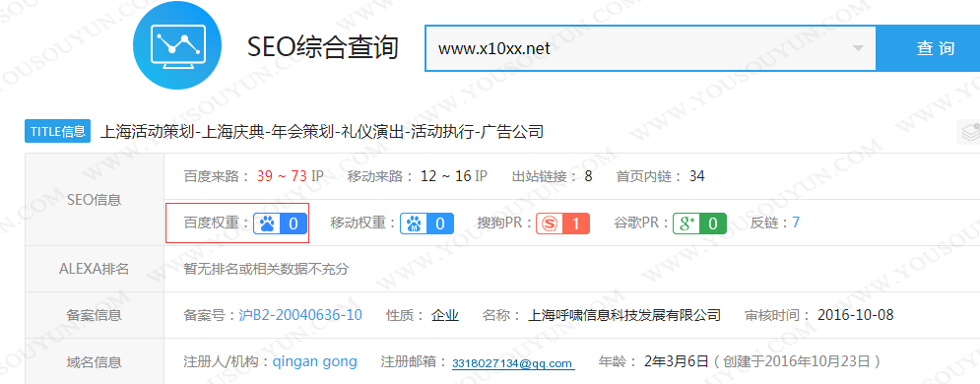Open the 反链 count link 7
Viewport: 980px width, 384px height.
pyautogui.click(x=796, y=223)
